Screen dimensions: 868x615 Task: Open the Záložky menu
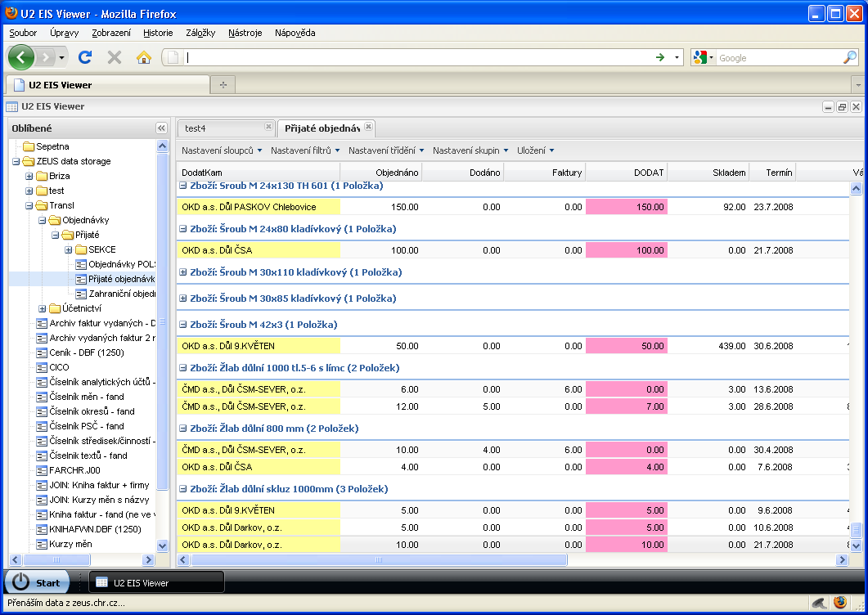point(200,33)
